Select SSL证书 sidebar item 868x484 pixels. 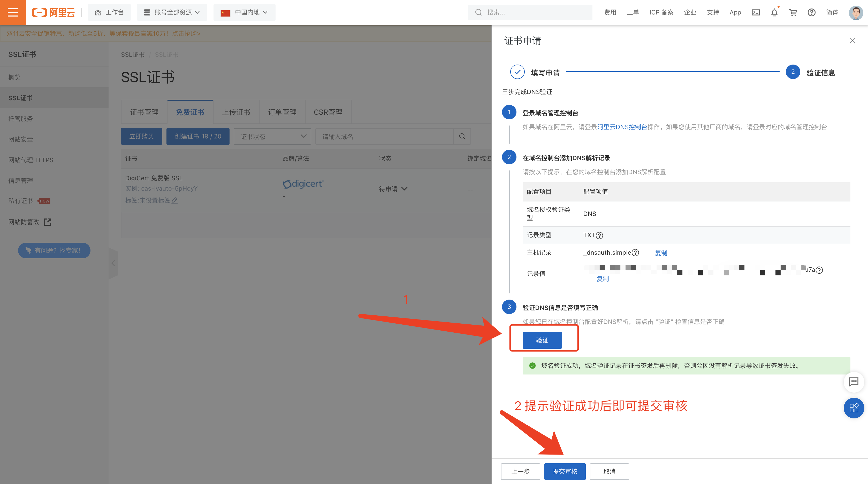pos(54,98)
